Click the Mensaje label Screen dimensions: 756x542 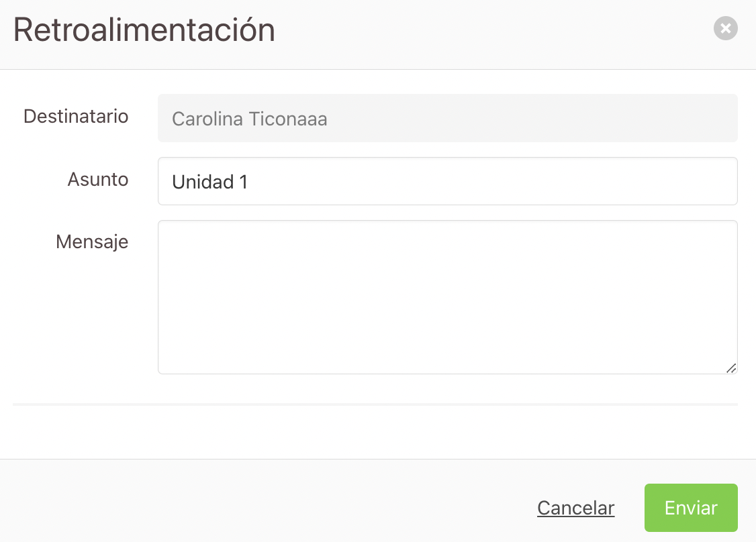92,242
